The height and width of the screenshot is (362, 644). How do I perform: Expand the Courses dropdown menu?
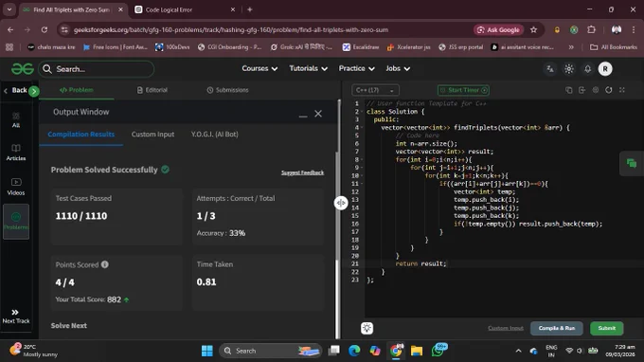pos(259,68)
